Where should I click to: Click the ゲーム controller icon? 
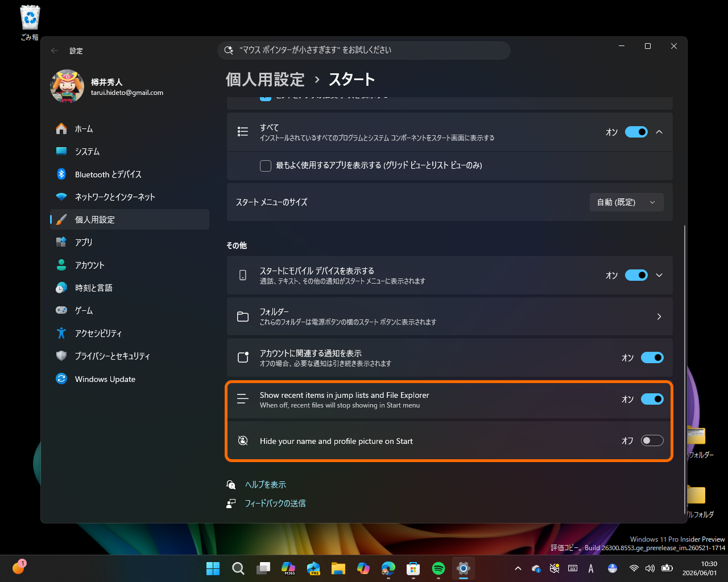[61, 310]
